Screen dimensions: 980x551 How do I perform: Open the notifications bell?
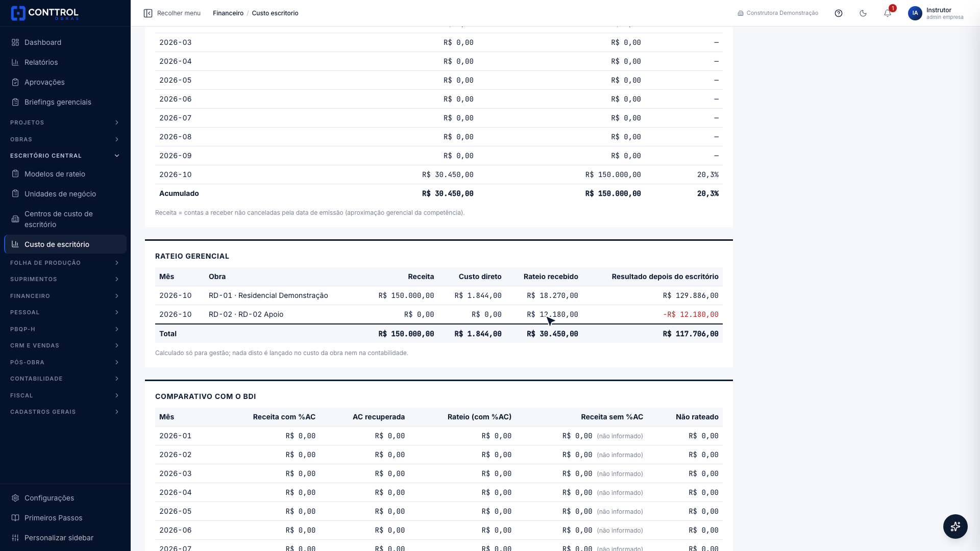[888, 13]
